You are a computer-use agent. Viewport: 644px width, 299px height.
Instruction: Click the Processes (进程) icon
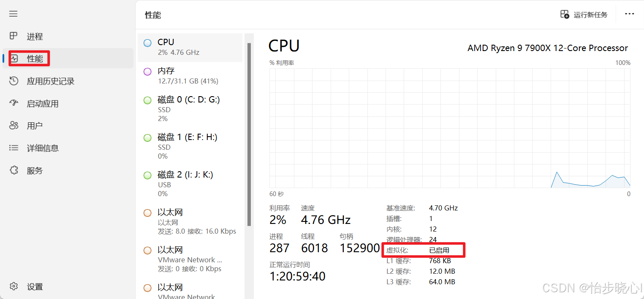[x=14, y=36]
